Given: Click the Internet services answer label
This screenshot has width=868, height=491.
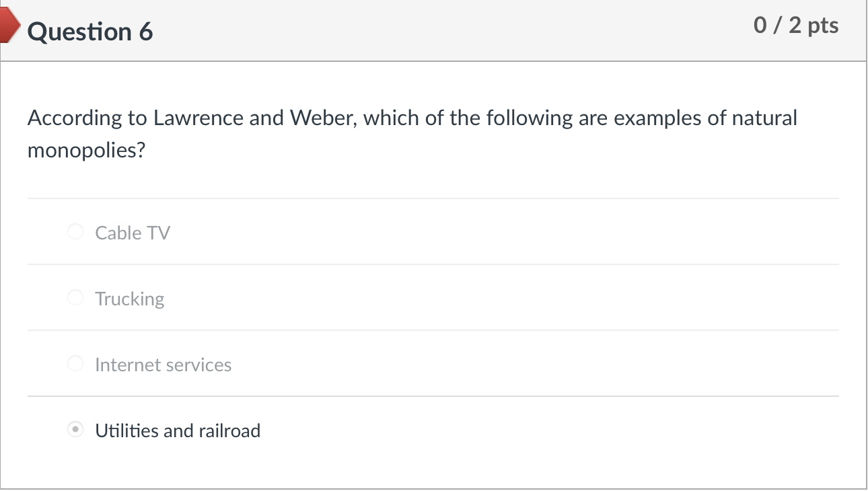Looking at the screenshot, I should [x=164, y=365].
